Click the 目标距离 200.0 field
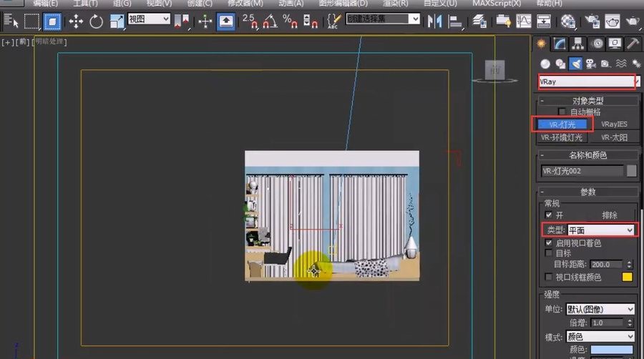Screen dimensions: 644x359 click(606, 265)
